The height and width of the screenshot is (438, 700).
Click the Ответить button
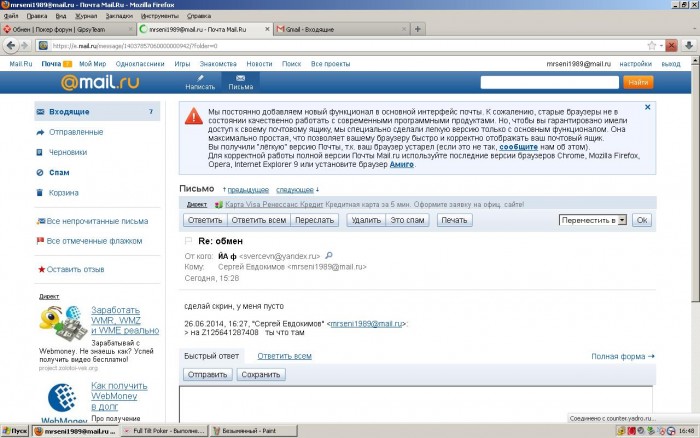point(205,220)
